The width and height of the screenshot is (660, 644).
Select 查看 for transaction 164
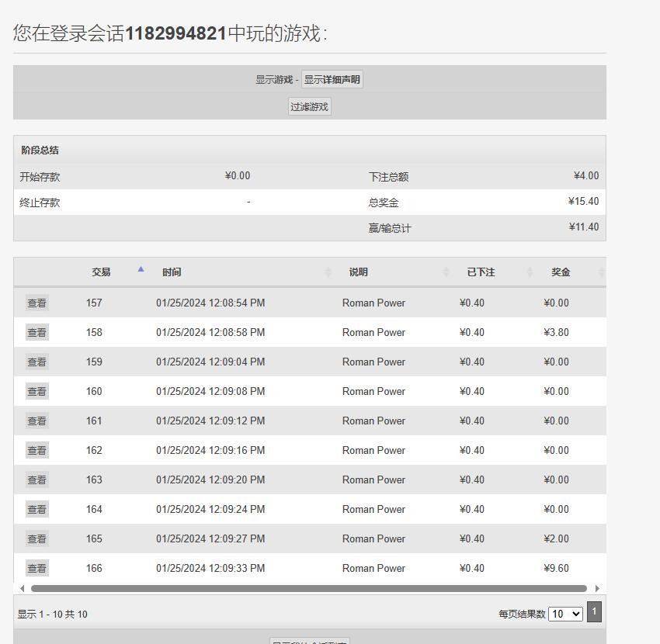point(37,509)
